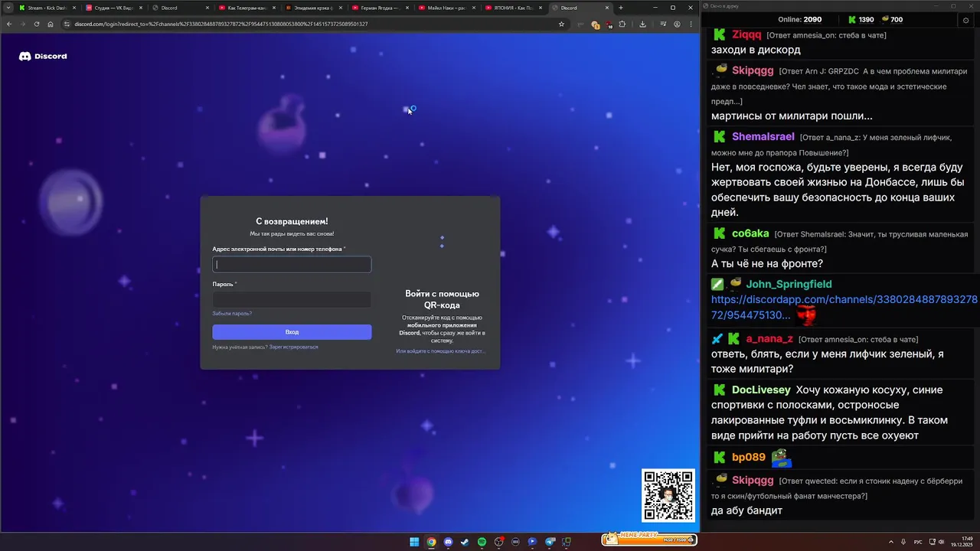This screenshot has height=551, width=980.
Task: Click the username co6aka in chat
Action: [x=750, y=233]
